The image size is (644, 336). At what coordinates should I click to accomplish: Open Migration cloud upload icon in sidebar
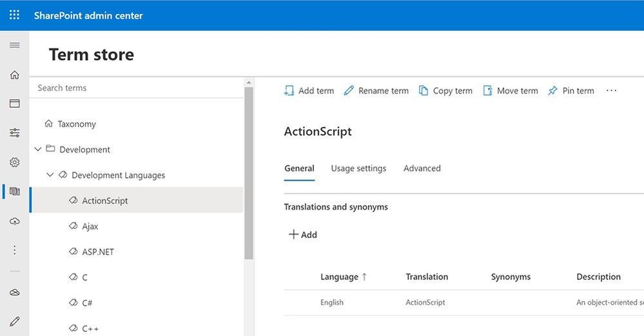14,221
